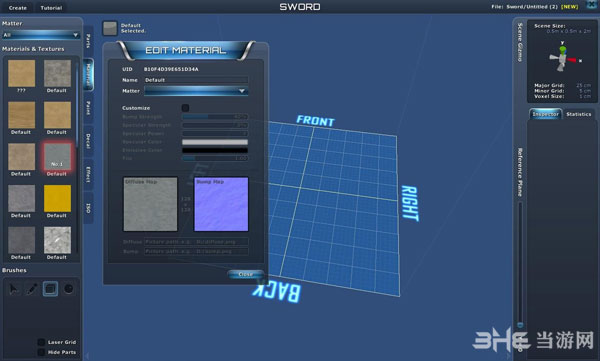Switch to the Statistics tab

[x=579, y=114]
